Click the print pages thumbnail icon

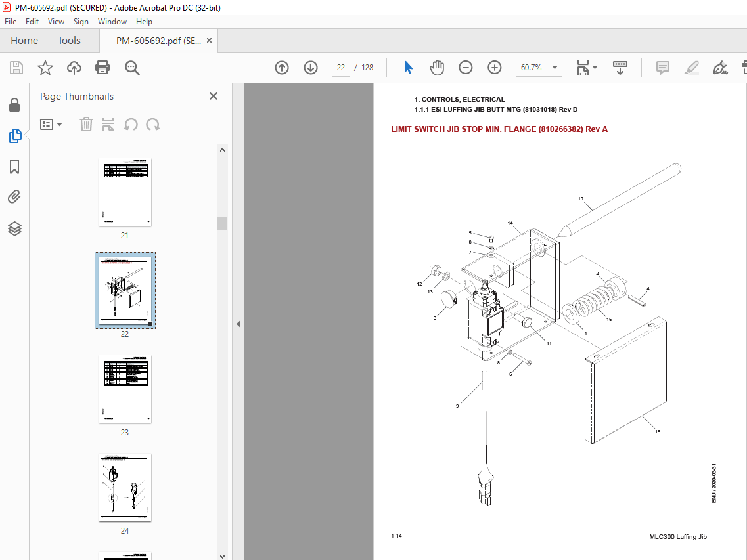pos(108,124)
